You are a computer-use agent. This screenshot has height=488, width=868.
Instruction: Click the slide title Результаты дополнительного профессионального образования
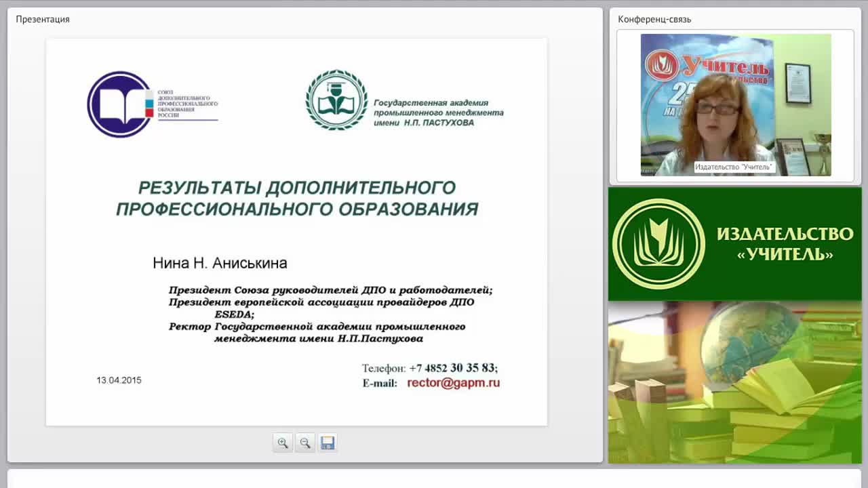pyautogui.click(x=297, y=198)
